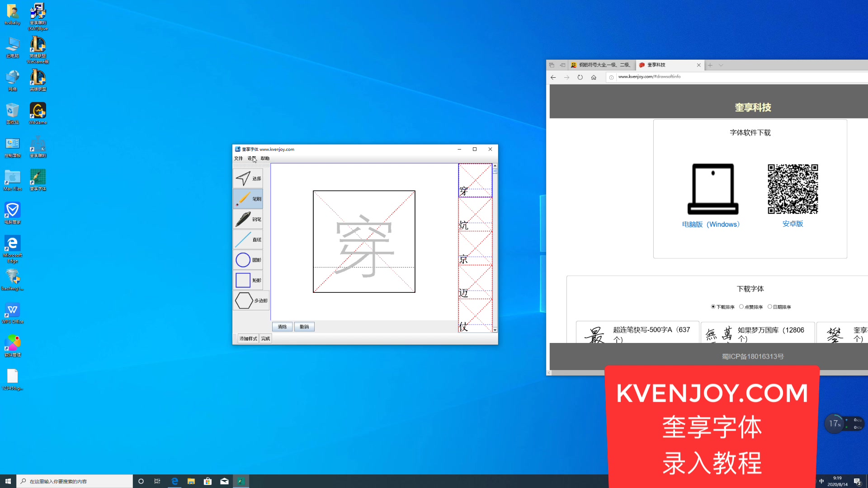Click the tabs-you've-set-aside icon in Edge
This screenshot has height=488, width=868.
(x=552, y=65)
